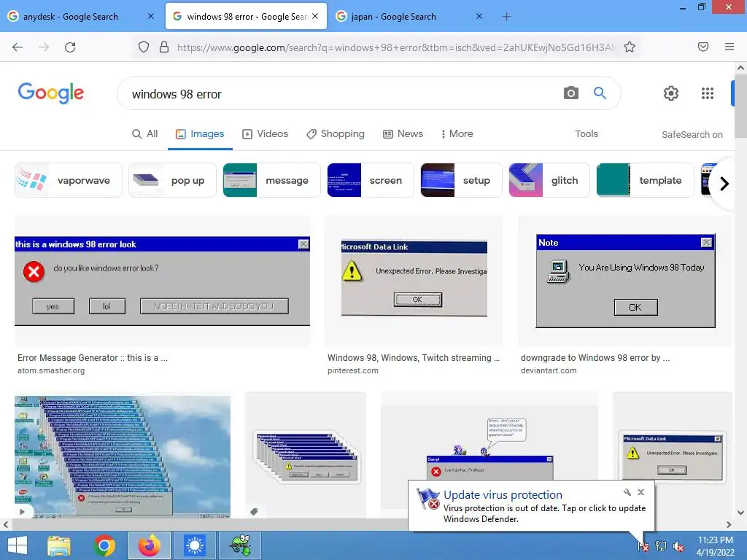Go back using the browser back arrow
The height and width of the screenshot is (560, 747).
(x=18, y=47)
